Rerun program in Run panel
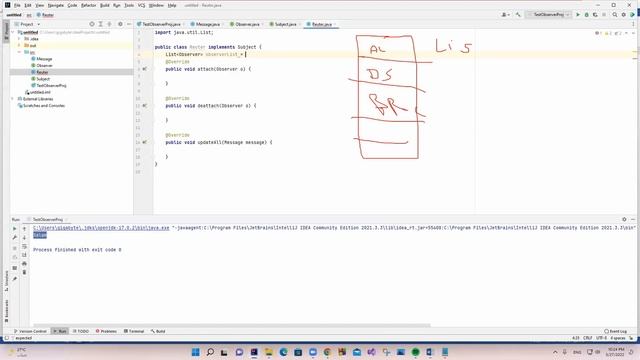640x360 pixels. (15, 229)
